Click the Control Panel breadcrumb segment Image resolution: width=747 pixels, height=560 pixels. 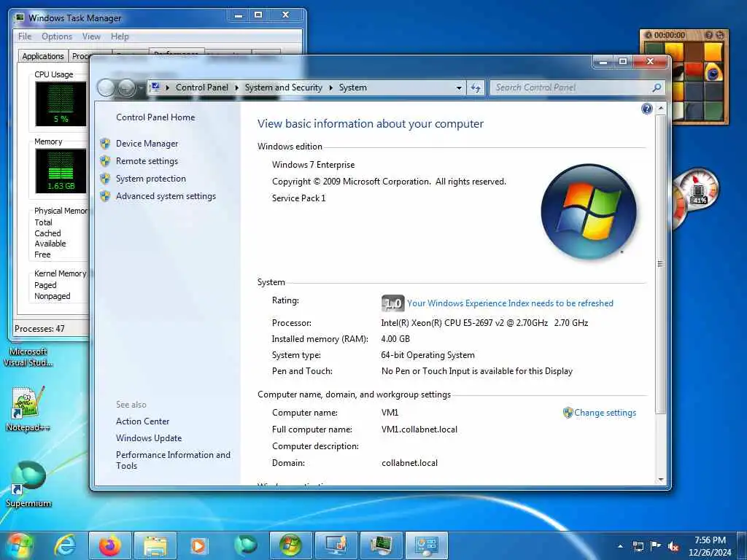[202, 87]
